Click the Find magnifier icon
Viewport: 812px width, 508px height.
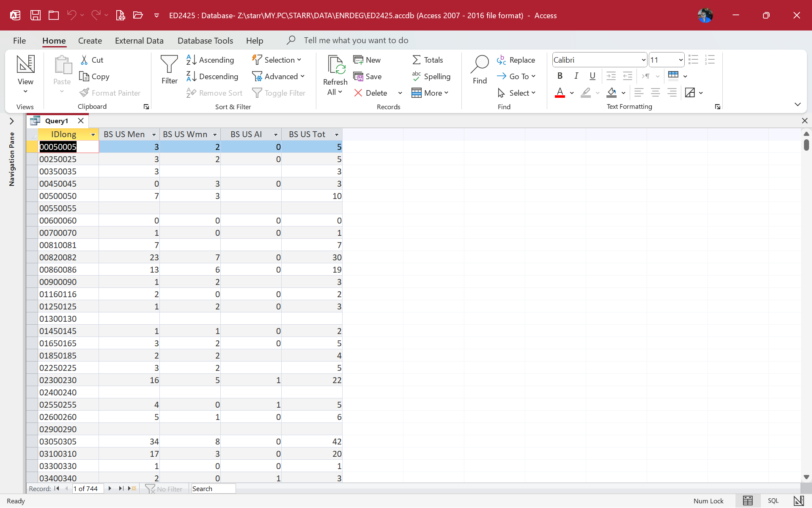[x=480, y=65]
